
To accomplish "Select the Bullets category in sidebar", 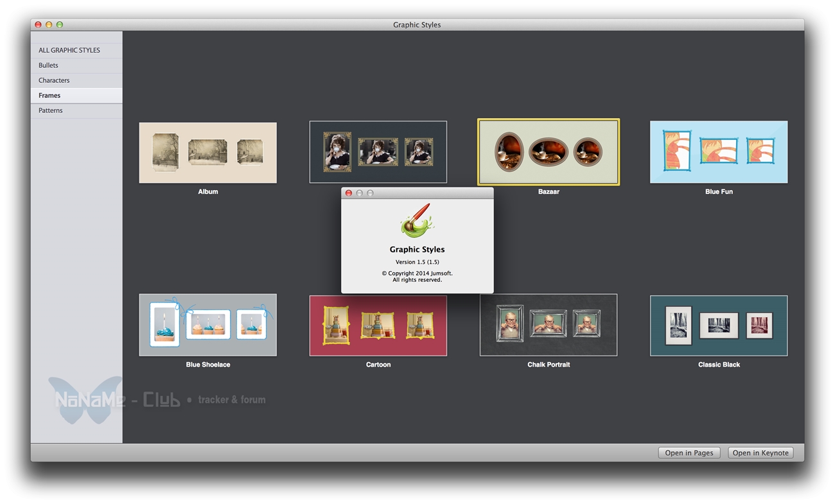I will tap(48, 65).
